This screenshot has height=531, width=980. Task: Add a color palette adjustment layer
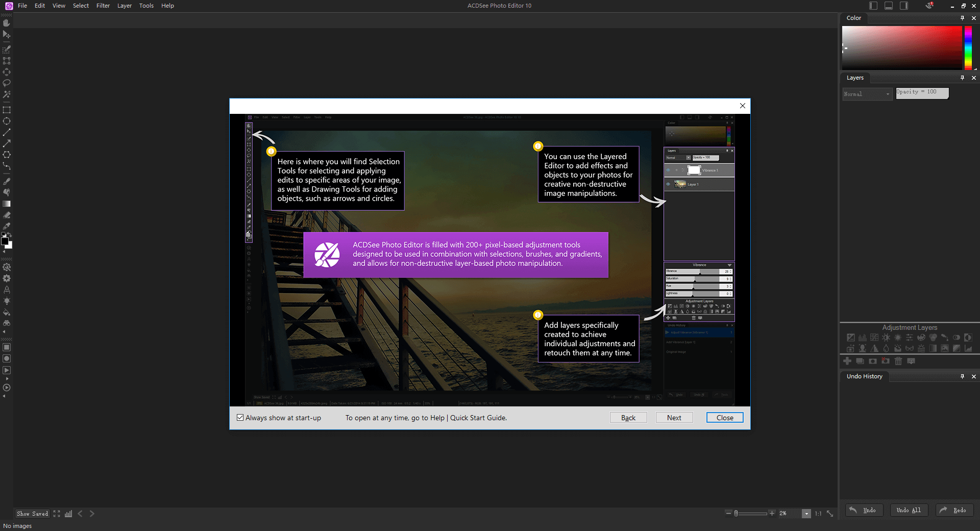click(921, 337)
